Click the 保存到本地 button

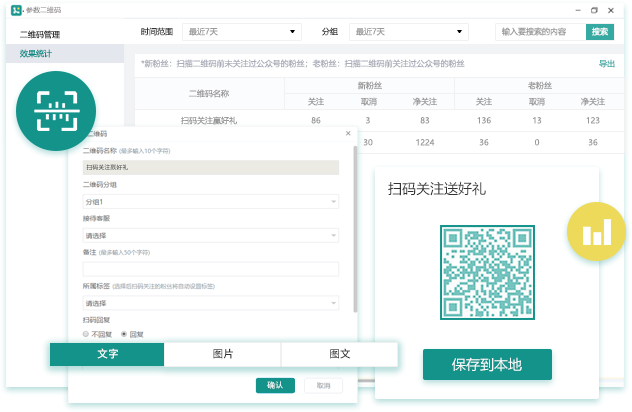[x=487, y=365]
